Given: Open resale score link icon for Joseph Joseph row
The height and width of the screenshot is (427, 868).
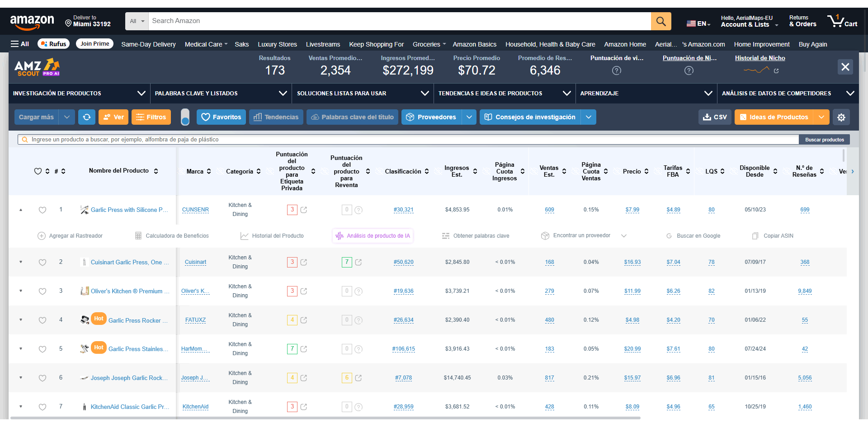Looking at the screenshot, I should 359,378.
